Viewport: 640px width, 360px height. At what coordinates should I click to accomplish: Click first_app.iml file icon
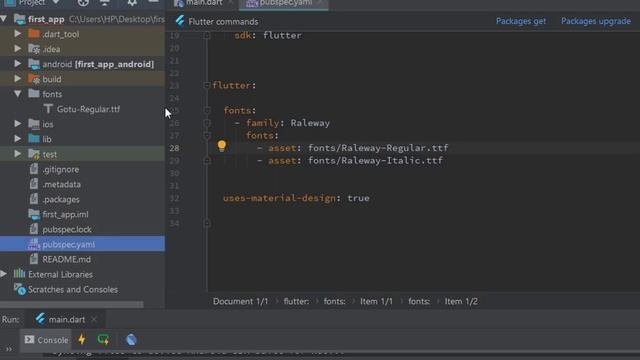point(34,214)
